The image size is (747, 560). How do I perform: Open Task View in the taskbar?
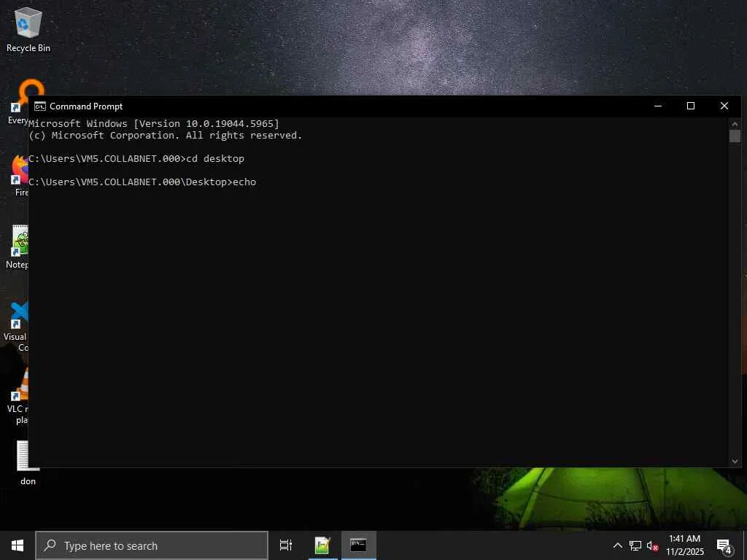(286, 545)
